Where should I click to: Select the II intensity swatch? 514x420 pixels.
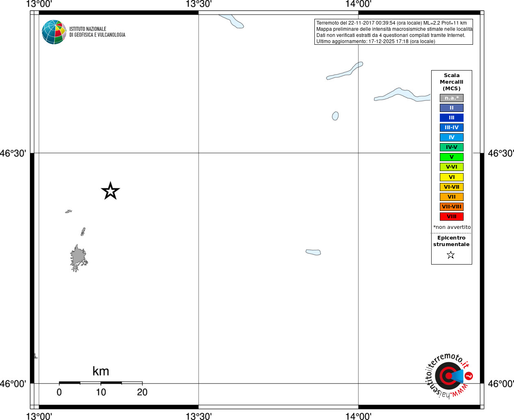click(x=452, y=108)
